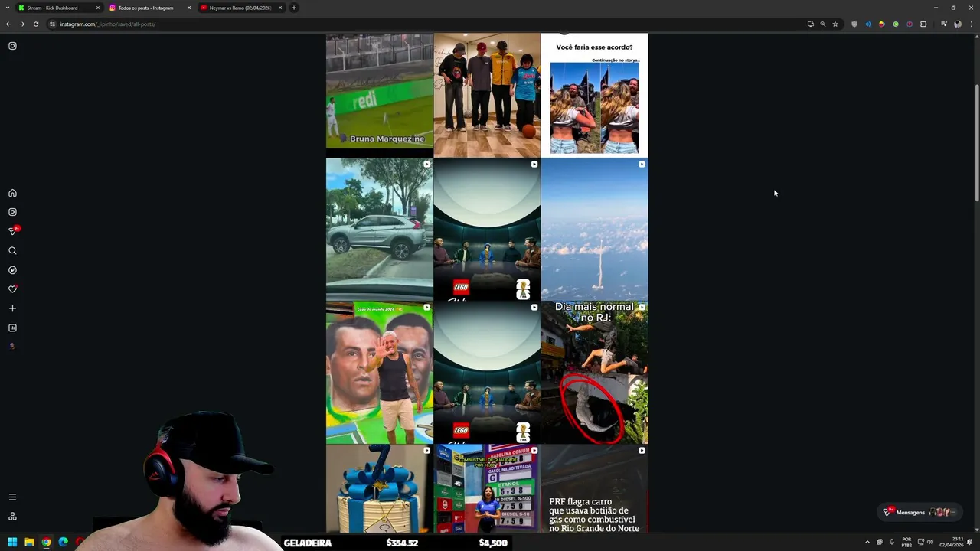Open the fuel price board reel

tap(487, 488)
